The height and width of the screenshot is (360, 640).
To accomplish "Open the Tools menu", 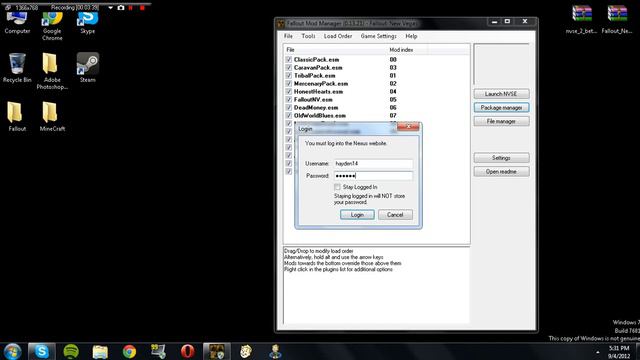I will point(308,36).
